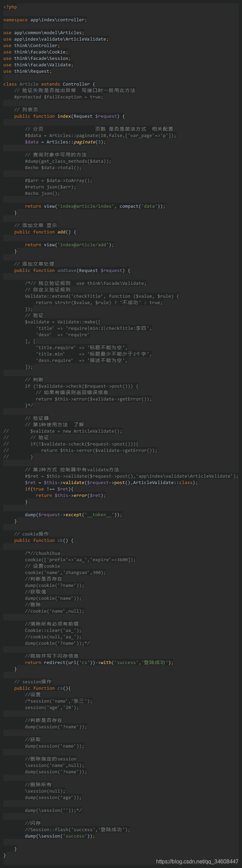Screen dimensions: 242x868
Task: Click the '\session(null);' line
Action: click(x=45, y=791)
